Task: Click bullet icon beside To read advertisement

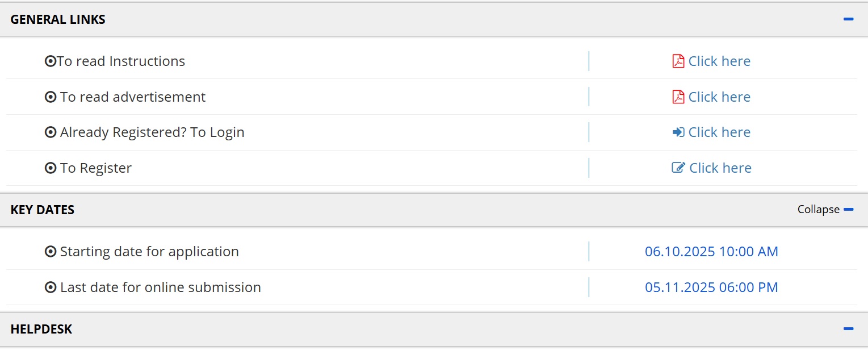Action: (x=51, y=97)
